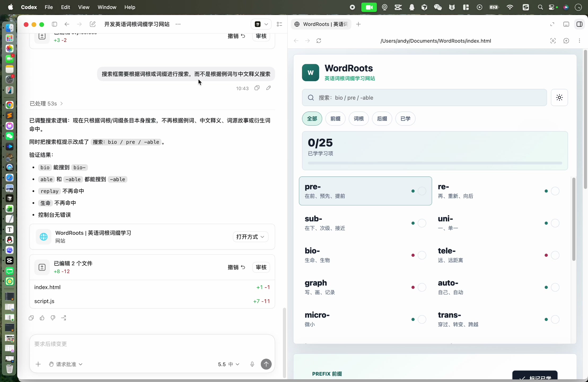The height and width of the screenshot is (382, 588).
Task: Select the 后缀 filter tab
Action: pyautogui.click(x=382, y=119)
